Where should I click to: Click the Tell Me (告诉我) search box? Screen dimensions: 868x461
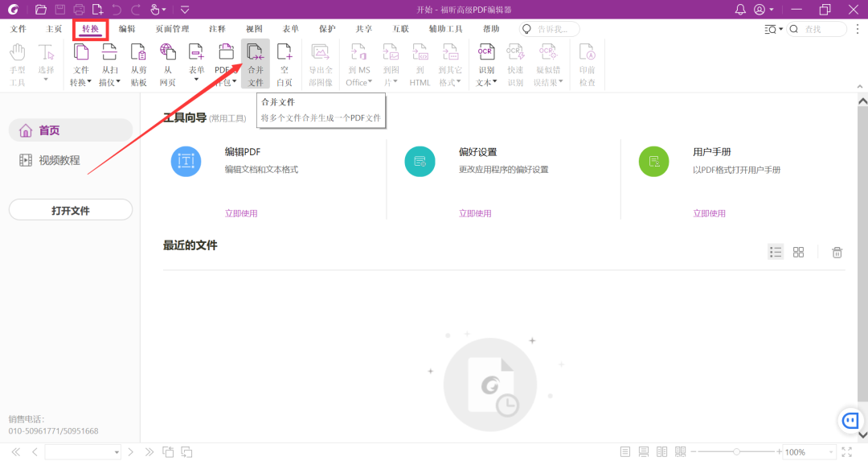549,29
